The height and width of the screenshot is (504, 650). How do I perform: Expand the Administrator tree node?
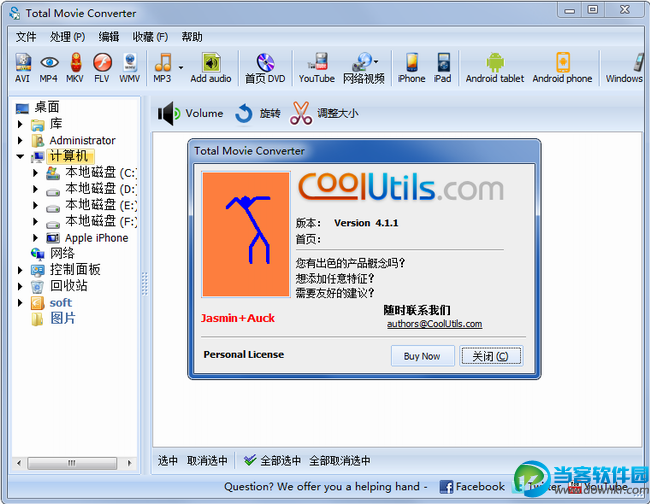pyautogui.click(x=20, y=141)
